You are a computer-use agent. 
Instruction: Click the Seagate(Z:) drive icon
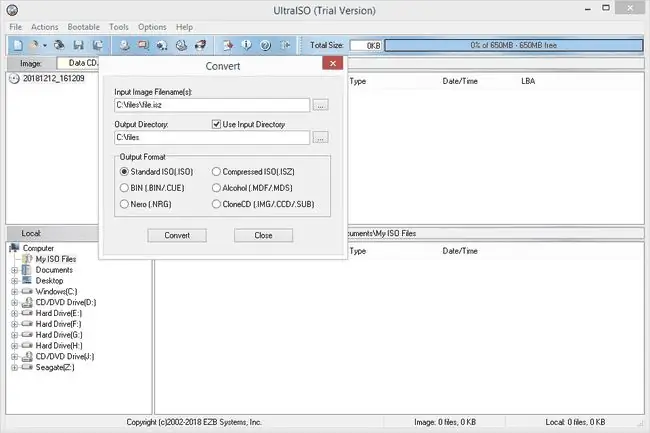[27, 367]
